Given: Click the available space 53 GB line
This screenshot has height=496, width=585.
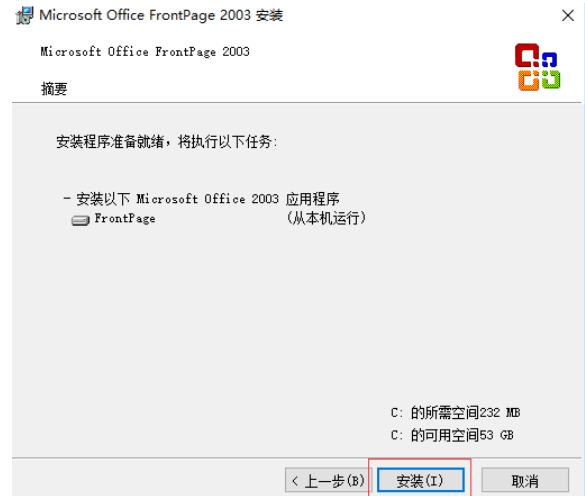Looking at the screenshot, I should click(452, 435).
